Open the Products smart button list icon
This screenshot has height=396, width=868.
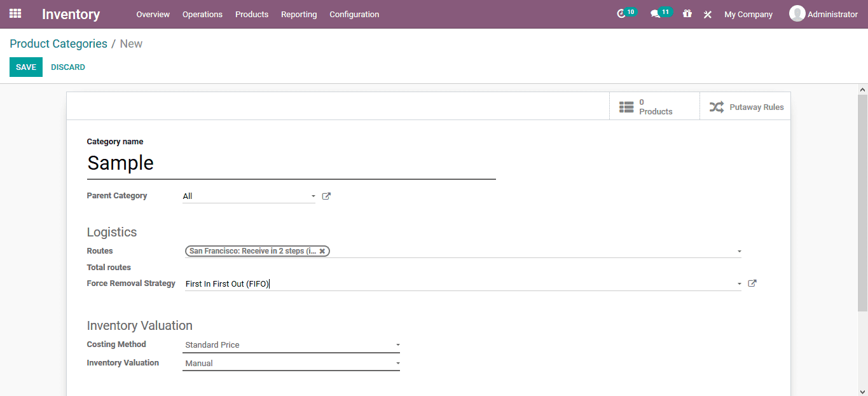(x=626, y=106)
